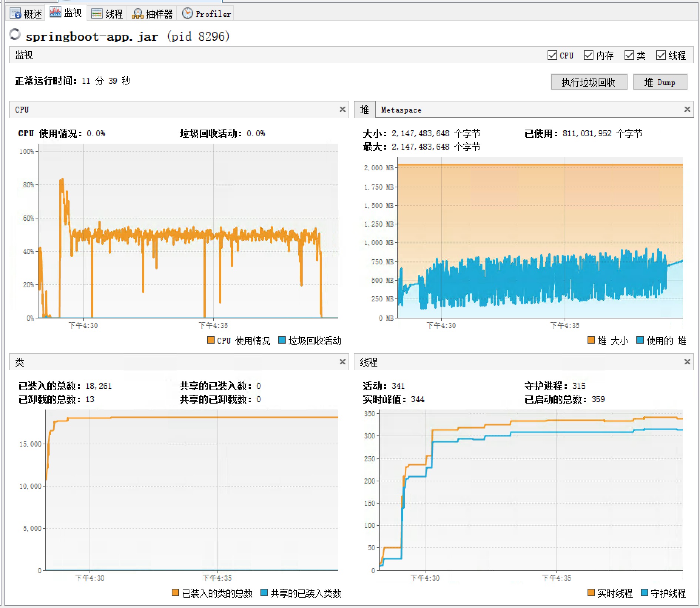The image size is (700, 608).
Task: Click the 线程 tab list icon
Action: pyautogui.click(x=97, y=14)
